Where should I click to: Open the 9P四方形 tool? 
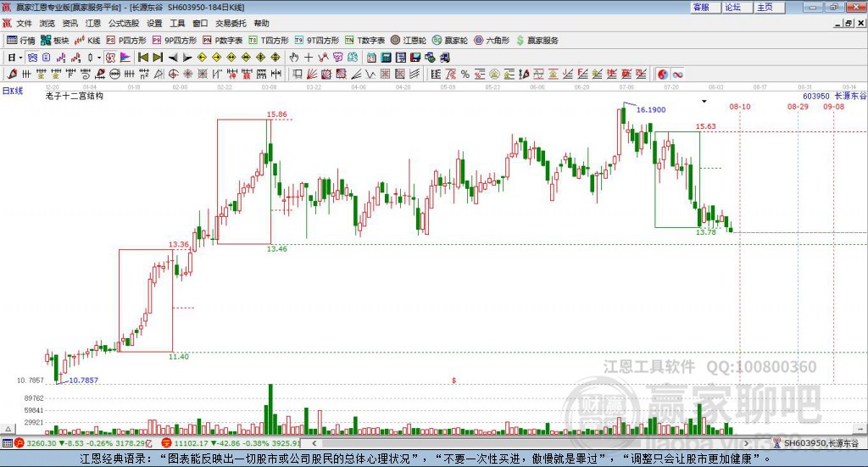click(x=175, y=41)
